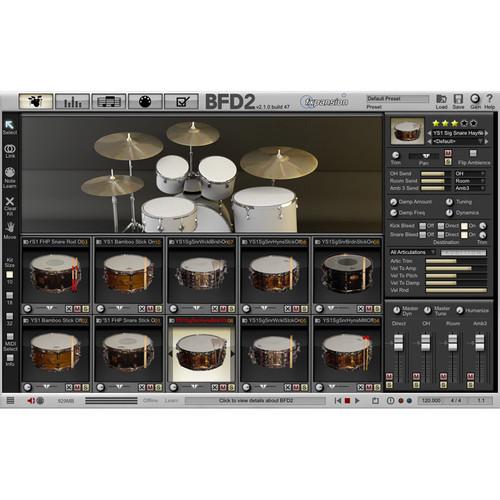500x500 pixels.
Task: Open the Amb3 send destination dropdown
Action: tap(470, 188)
